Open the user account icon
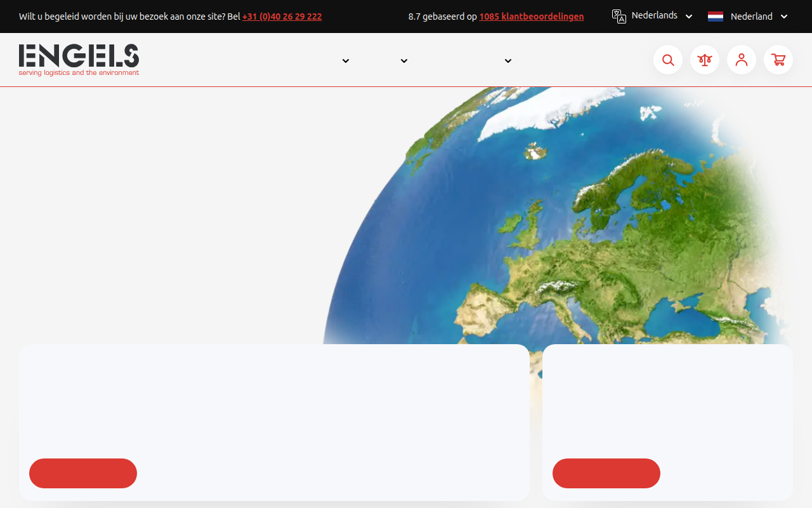 [742, 60]
